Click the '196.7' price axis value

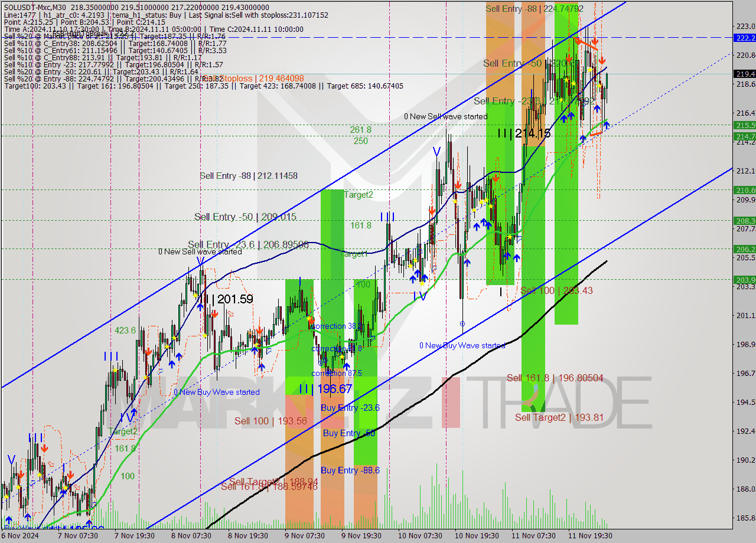(745, 373)
